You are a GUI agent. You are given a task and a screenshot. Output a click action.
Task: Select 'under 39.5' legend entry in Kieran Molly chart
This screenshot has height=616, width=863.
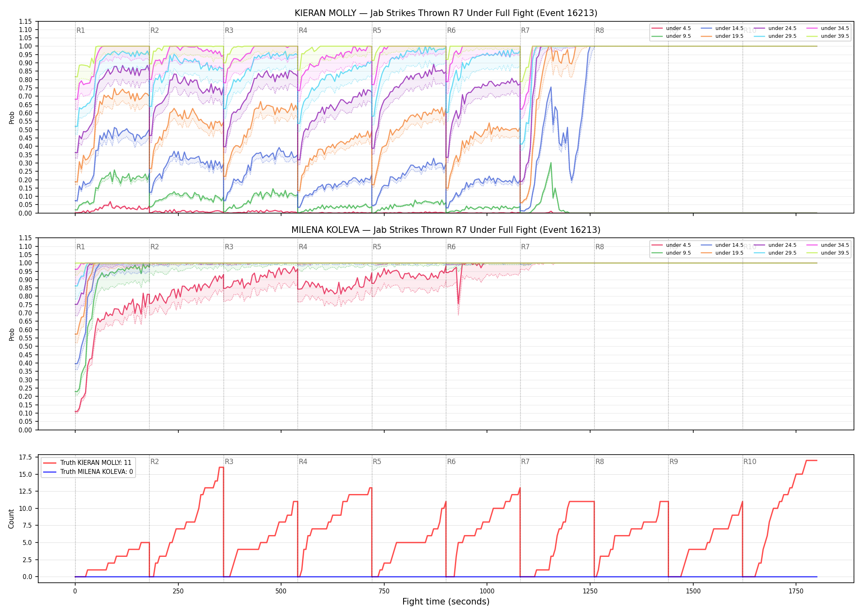pos(828,36)
